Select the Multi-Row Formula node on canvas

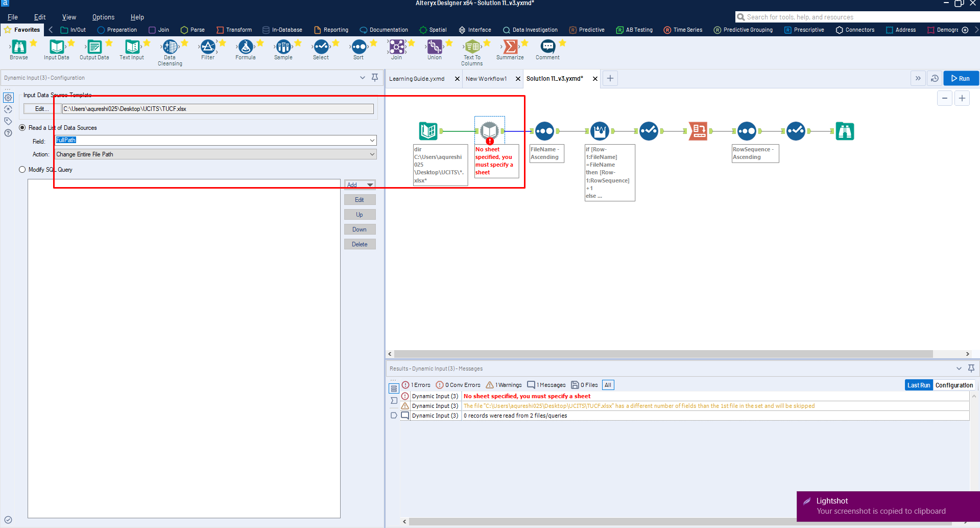600,131
